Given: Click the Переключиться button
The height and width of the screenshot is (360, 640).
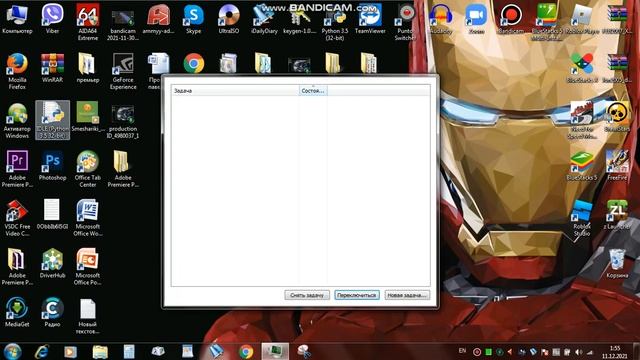Looking at the screenshot, I should pyautogui.click(x=357, y=295).
